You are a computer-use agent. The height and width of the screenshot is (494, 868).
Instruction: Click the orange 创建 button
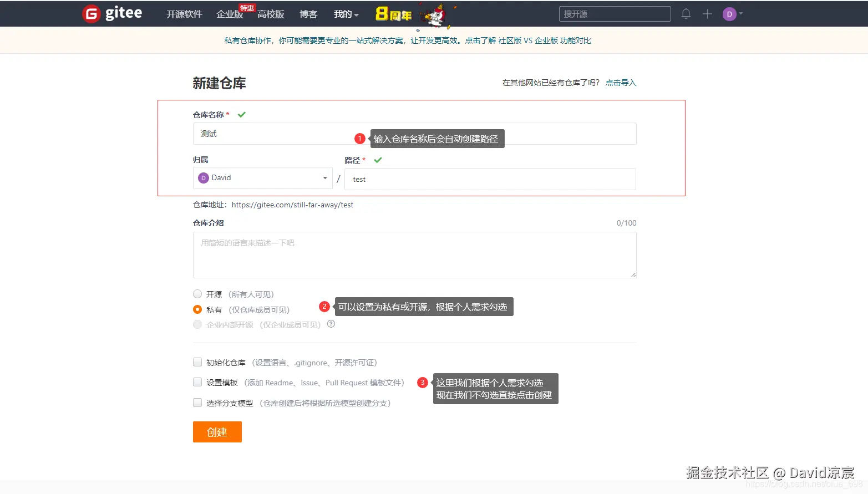pos(217,432)
